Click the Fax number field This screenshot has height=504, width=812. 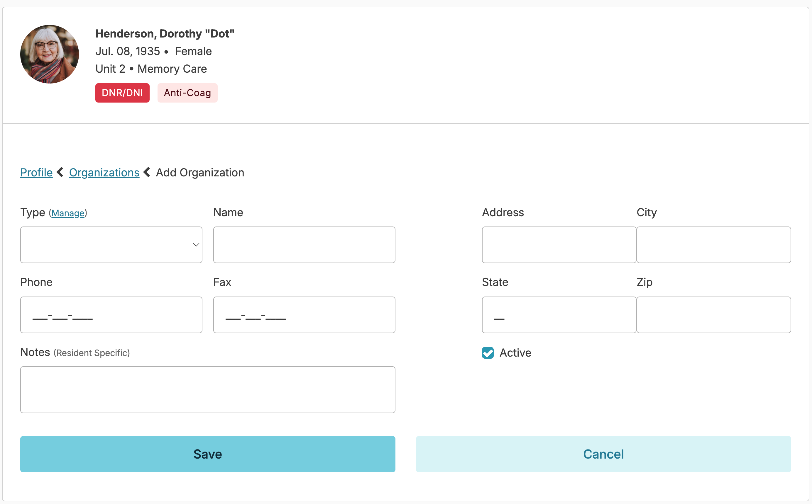coord(304,315)
